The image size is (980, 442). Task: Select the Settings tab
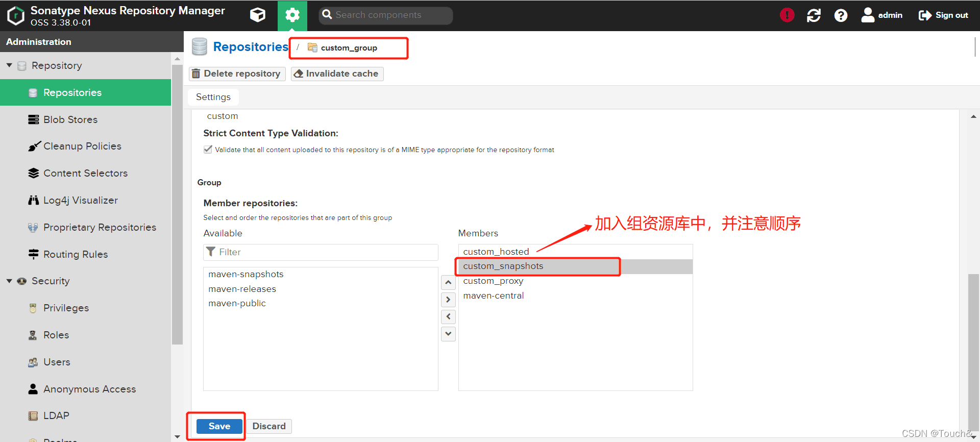pos(213,97)
